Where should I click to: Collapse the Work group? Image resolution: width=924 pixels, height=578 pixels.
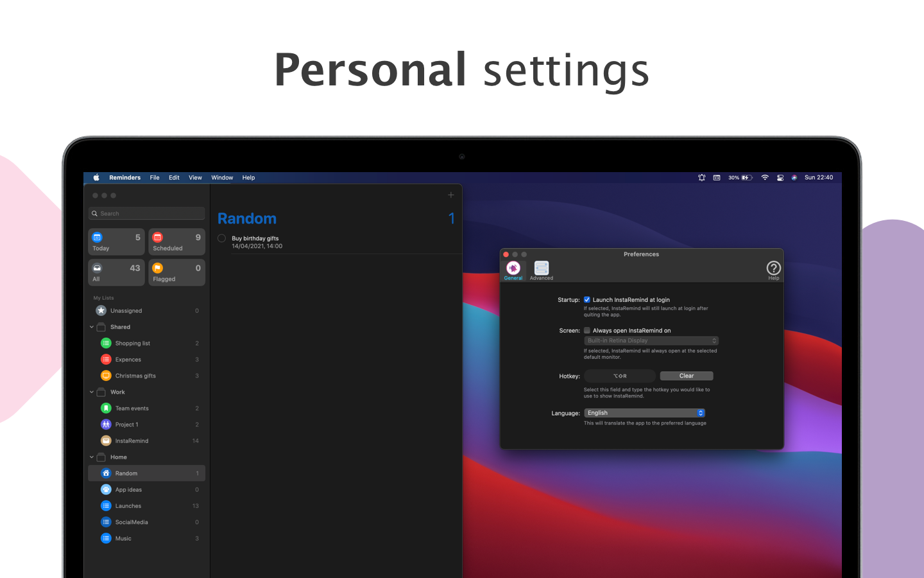pyautogui.click(x=92, y=392)
